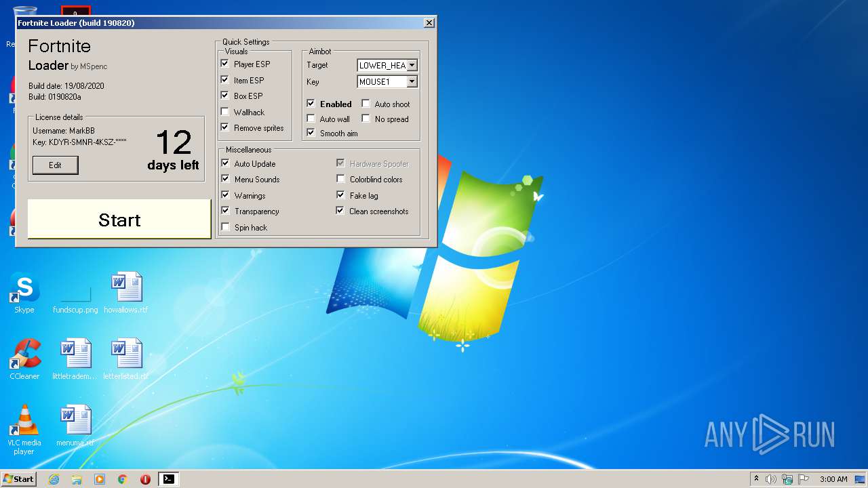Click the 'Build: 0190820a' text

55,97
